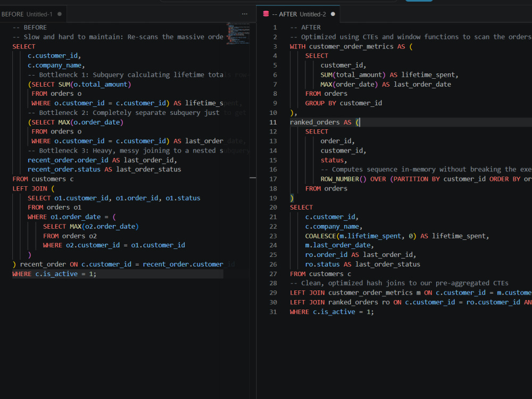The image size is (532, 399).
Task: Click the ROW_NUMBER() OVER line
Action: (x=426, y=179)
